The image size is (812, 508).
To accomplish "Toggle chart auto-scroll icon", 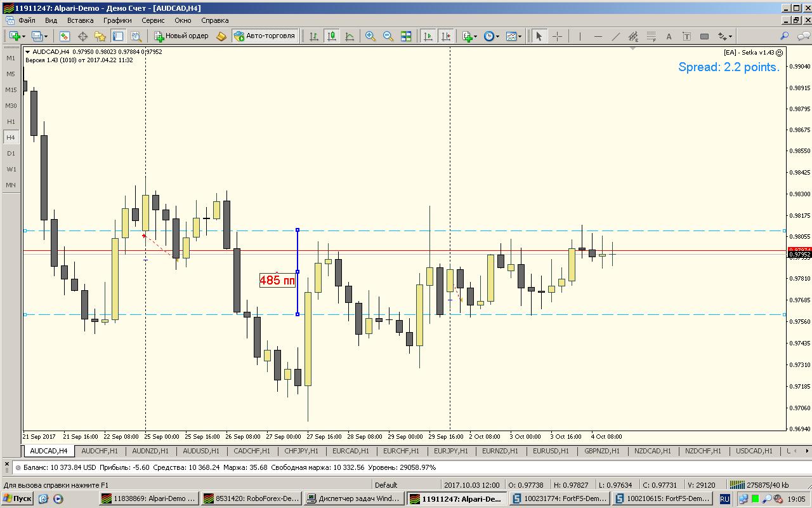I will coord(428,36).
